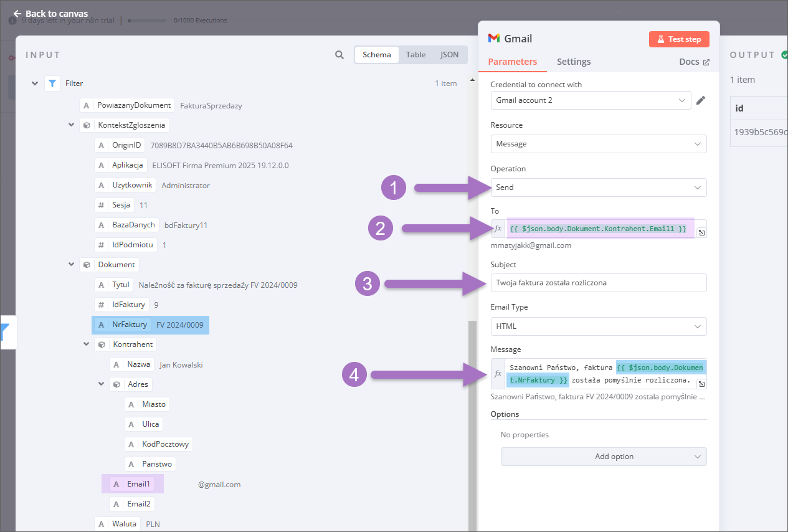
Task: Click the Subject input field
Action: (x=598, y=283)
